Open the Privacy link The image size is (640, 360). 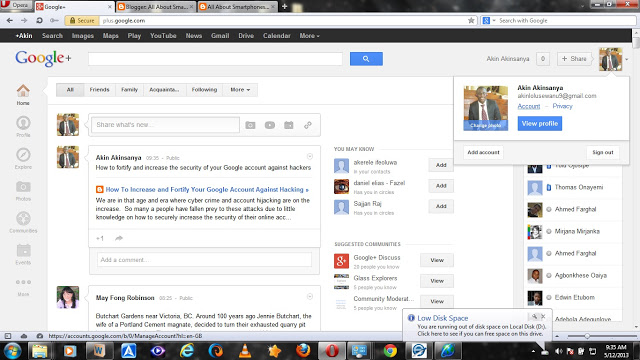[x=562, y=106]
